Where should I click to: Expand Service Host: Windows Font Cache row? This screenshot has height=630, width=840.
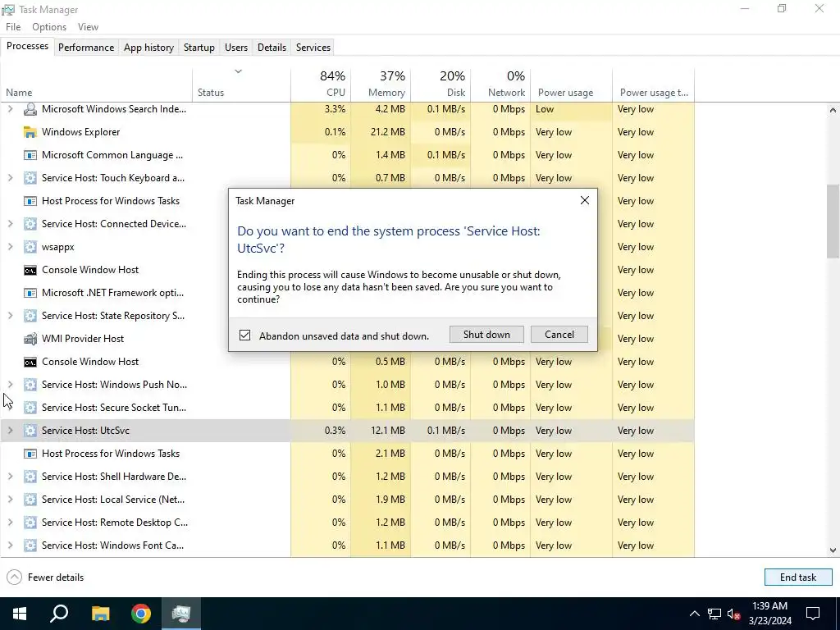pyautogui.click(x=10, y=546)
